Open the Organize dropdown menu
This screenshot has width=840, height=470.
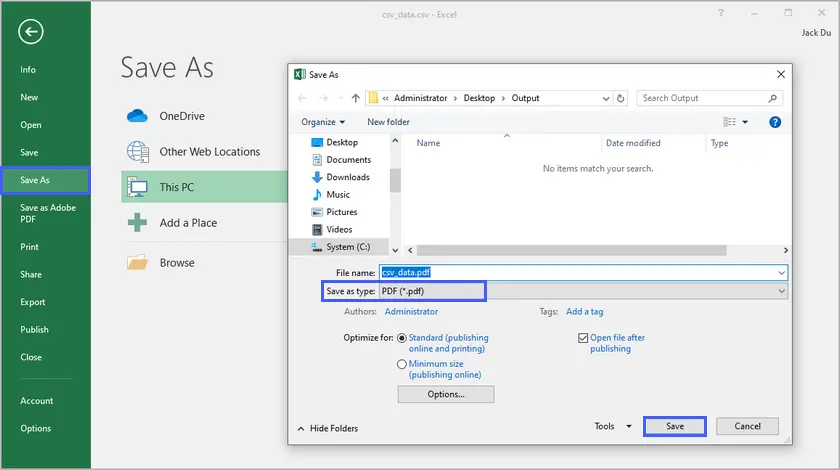[323, 122]
